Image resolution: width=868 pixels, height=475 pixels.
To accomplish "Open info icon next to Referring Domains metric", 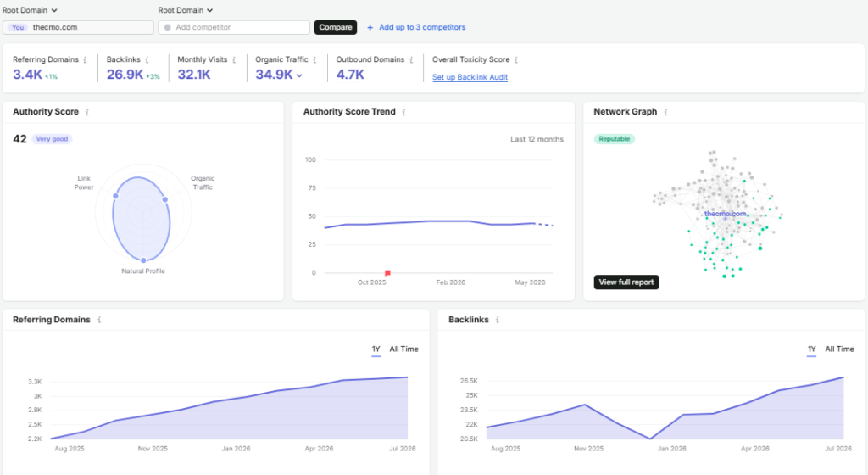I will (x=85, y=59).
